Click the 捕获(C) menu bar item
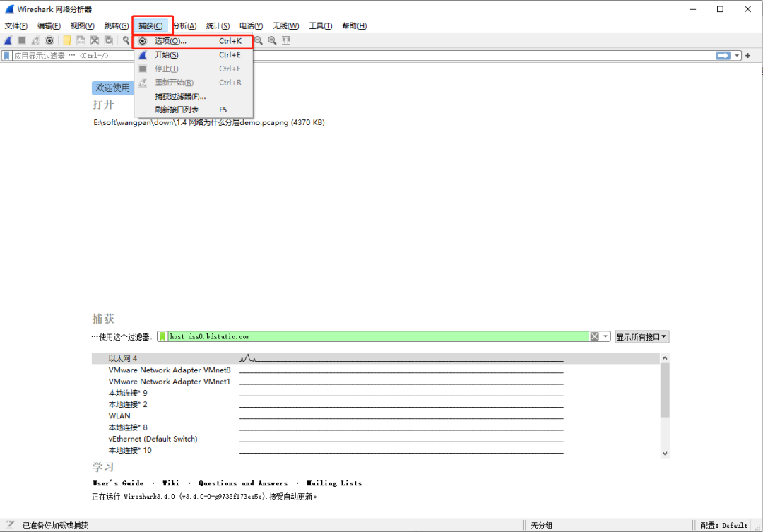 [x=151, y=26]
